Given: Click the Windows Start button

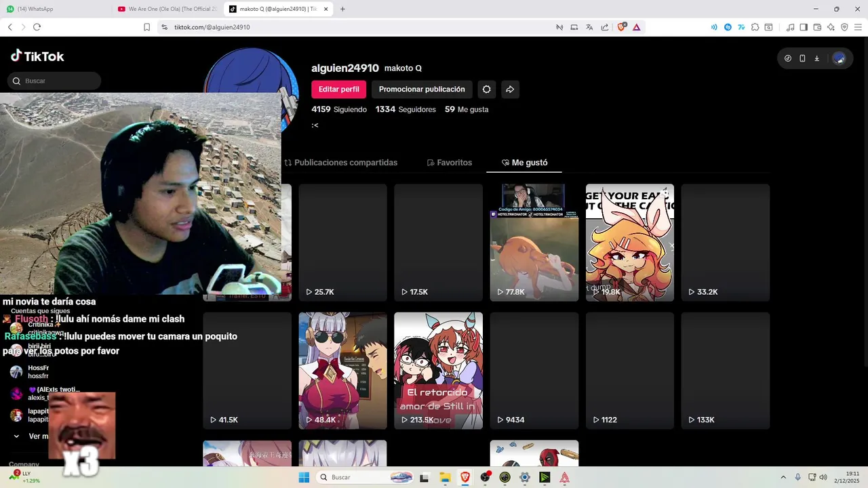Looking at the screenshot, I should [304, 477].
